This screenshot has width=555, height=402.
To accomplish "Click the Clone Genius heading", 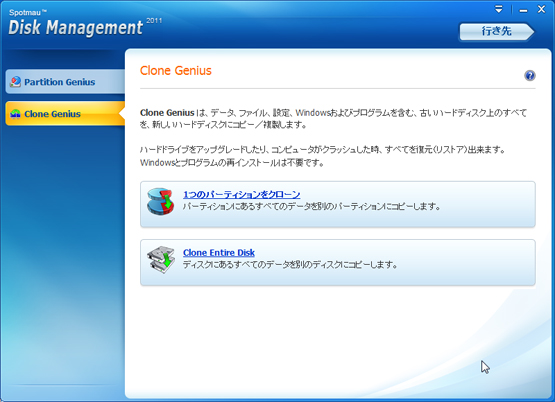I will click(x=176, y=70).
